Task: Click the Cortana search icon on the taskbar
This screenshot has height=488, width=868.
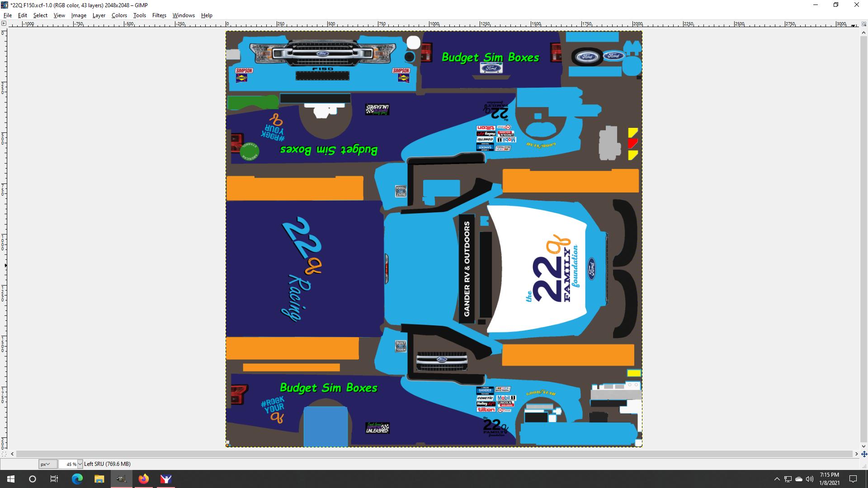Action: 31,479
